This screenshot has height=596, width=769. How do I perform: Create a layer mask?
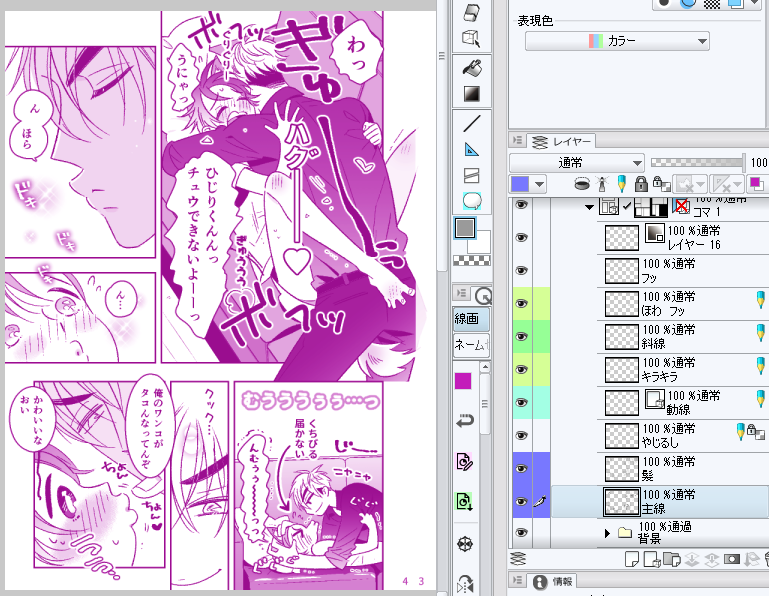[x=731, y=559]
